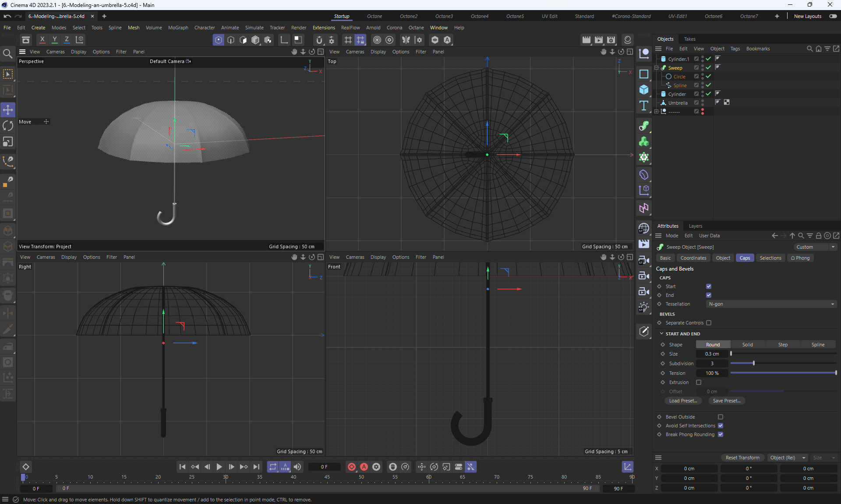841x504 pixels.
Task: Switch to the Coordinates attribute tab
Action: tap(693, 258)
